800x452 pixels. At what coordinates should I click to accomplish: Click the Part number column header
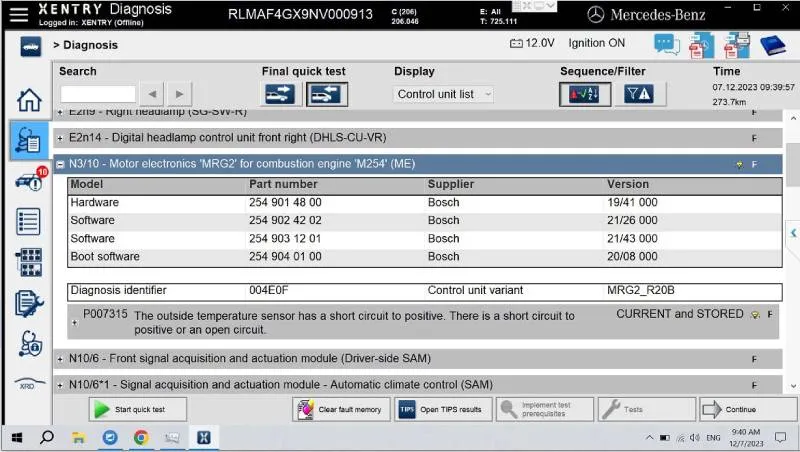283,184
